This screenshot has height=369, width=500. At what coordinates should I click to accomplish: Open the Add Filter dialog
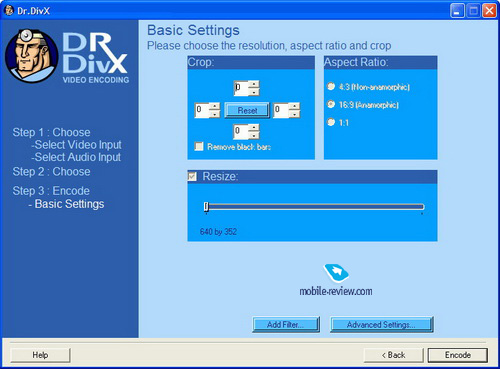[286, 324]
